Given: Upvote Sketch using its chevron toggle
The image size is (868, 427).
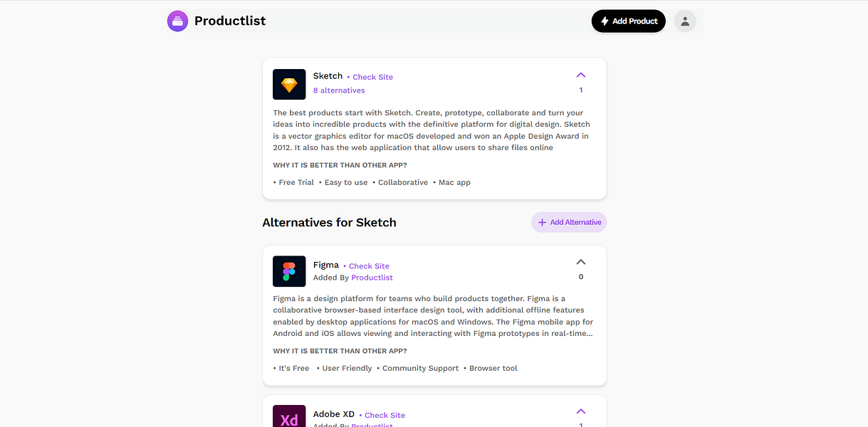Looking at the screenshot, I should pos(580,75).
